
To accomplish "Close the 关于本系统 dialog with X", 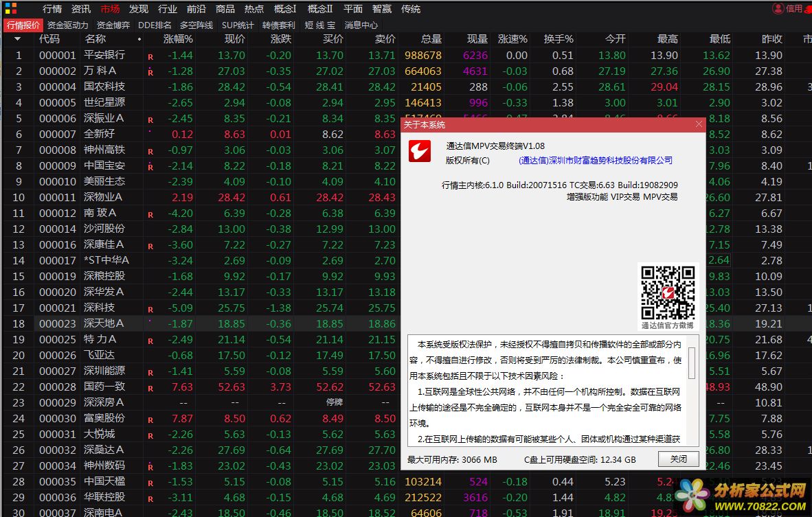I will [x=699, y=124].
